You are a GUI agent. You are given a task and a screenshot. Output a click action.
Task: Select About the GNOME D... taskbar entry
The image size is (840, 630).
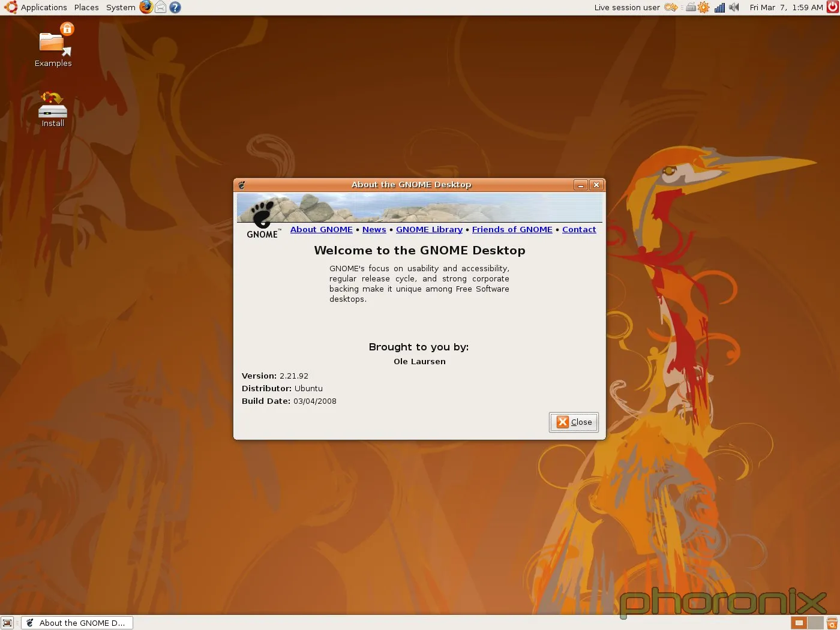pyautogui.click(x=77, y=623)
